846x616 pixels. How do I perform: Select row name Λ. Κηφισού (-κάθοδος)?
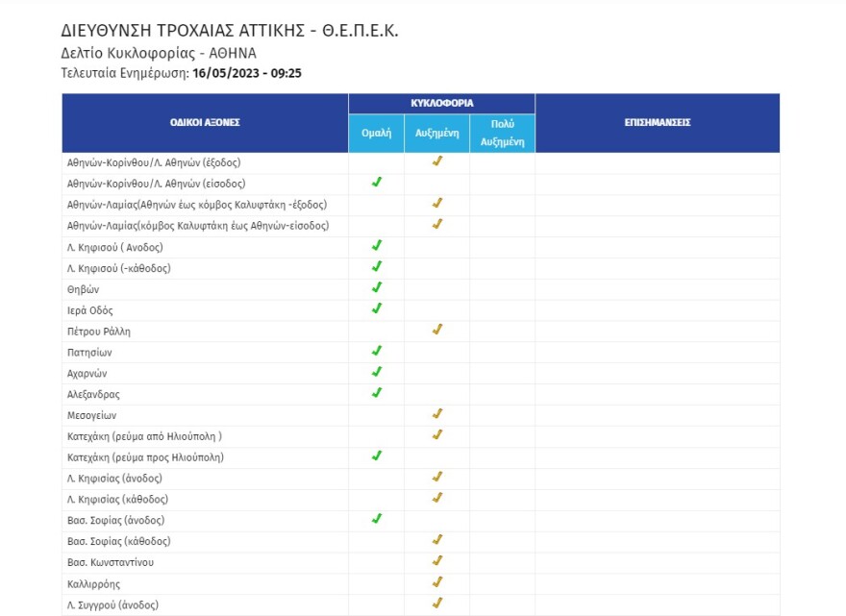click(x=118, y=269)
